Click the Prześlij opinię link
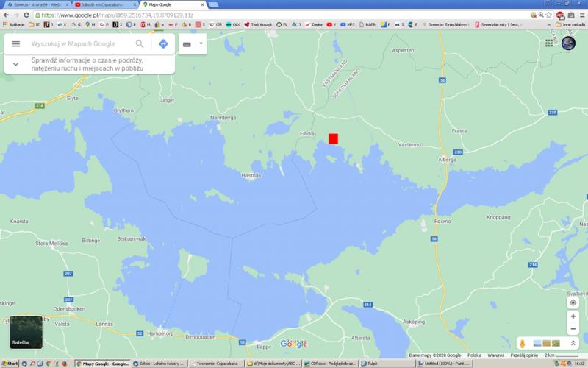This screenshot has height=368, width=588. [526, 355]
